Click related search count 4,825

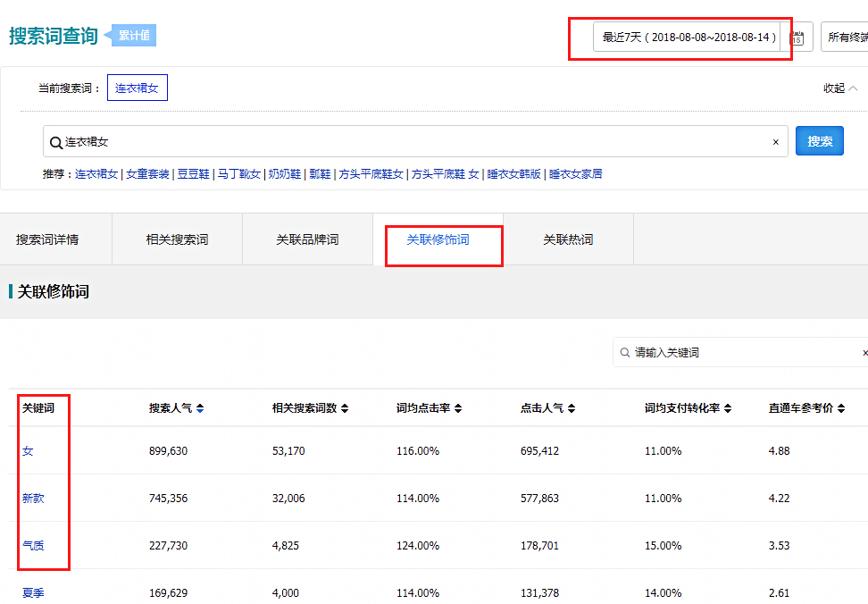pos(286,546)
